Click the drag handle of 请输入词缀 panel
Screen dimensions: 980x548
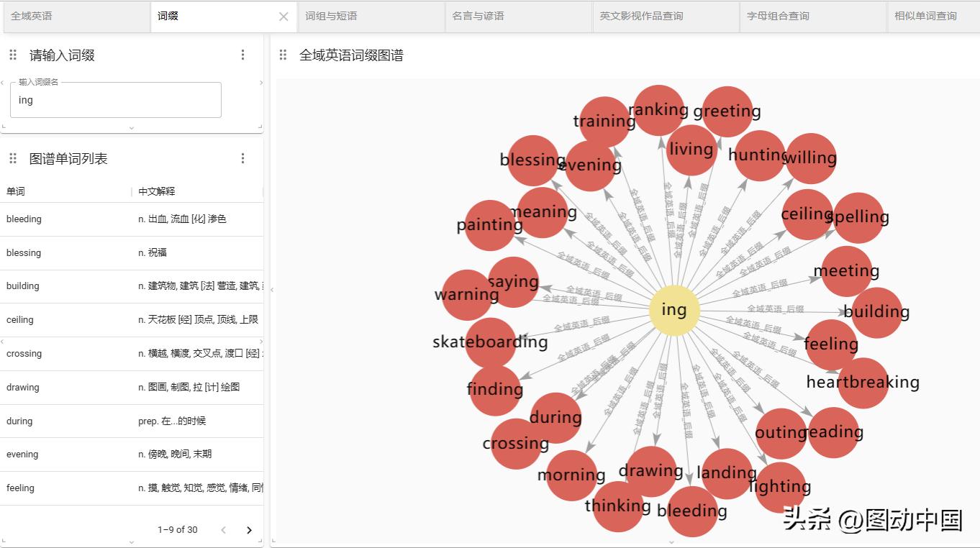click(x=12, y=55)
